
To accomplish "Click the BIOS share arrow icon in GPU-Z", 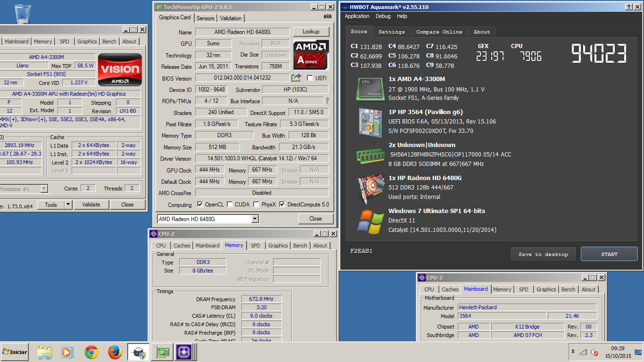I will pos(296,78).
